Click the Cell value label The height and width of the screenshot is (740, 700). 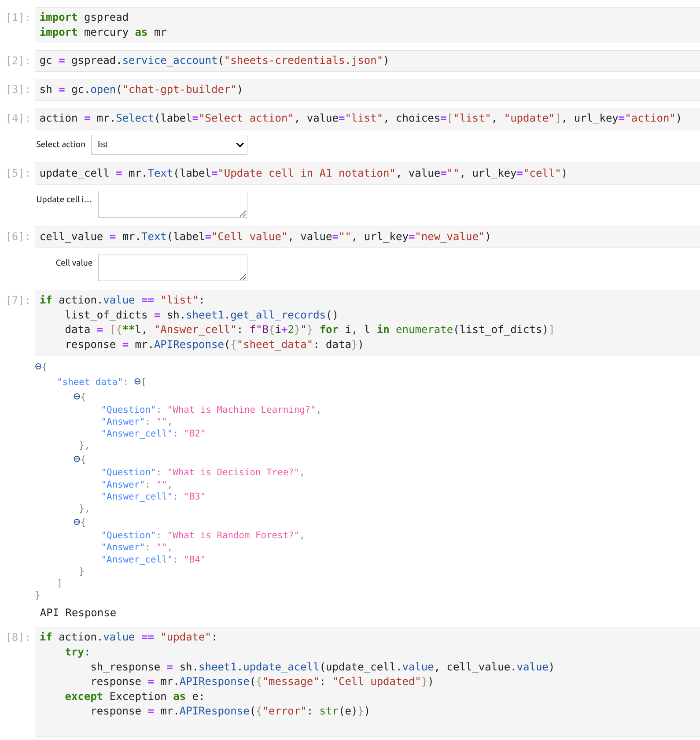click(x=74, y=263)
